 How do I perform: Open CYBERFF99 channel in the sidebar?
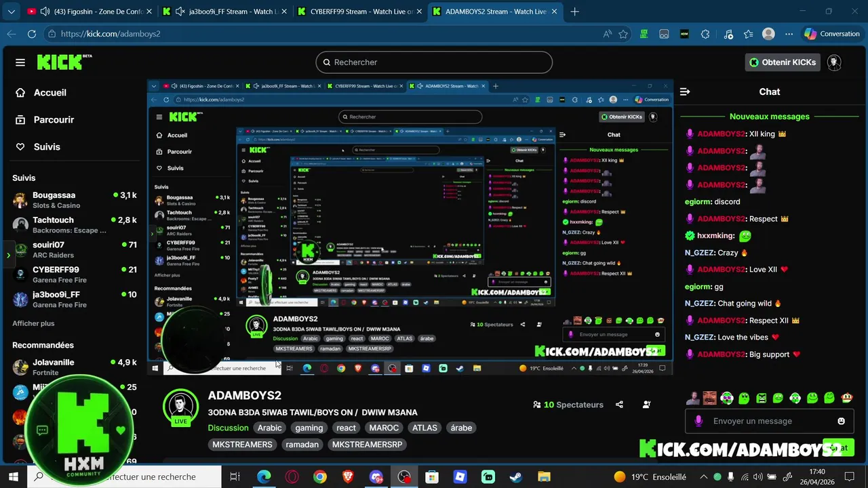tap(75, 274)
